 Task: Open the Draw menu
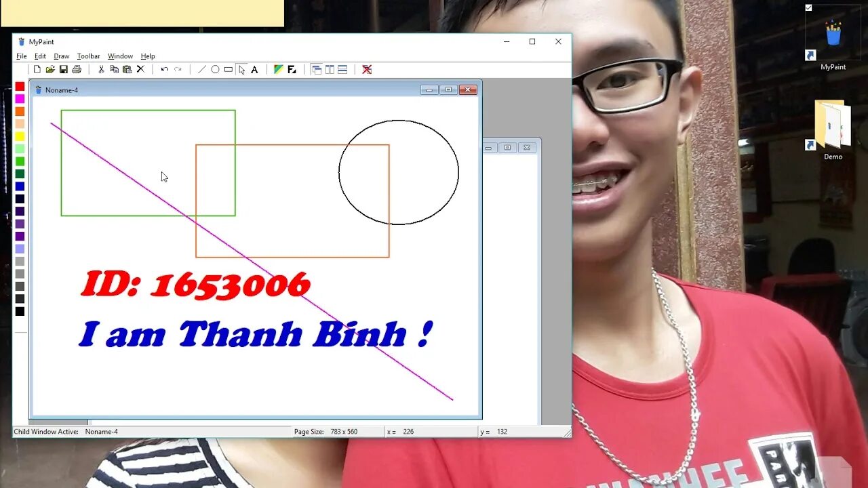62,56
